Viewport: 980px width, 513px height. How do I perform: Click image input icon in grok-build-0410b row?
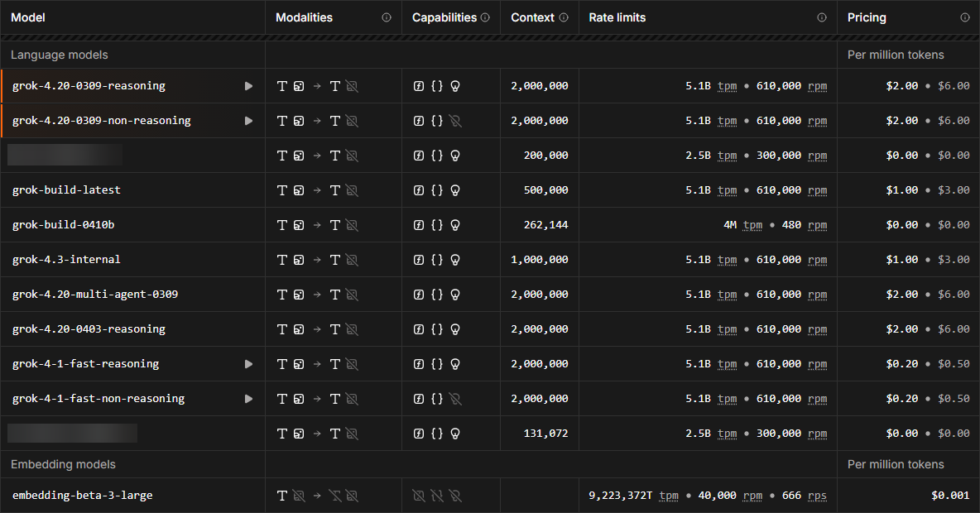point(299,225)
